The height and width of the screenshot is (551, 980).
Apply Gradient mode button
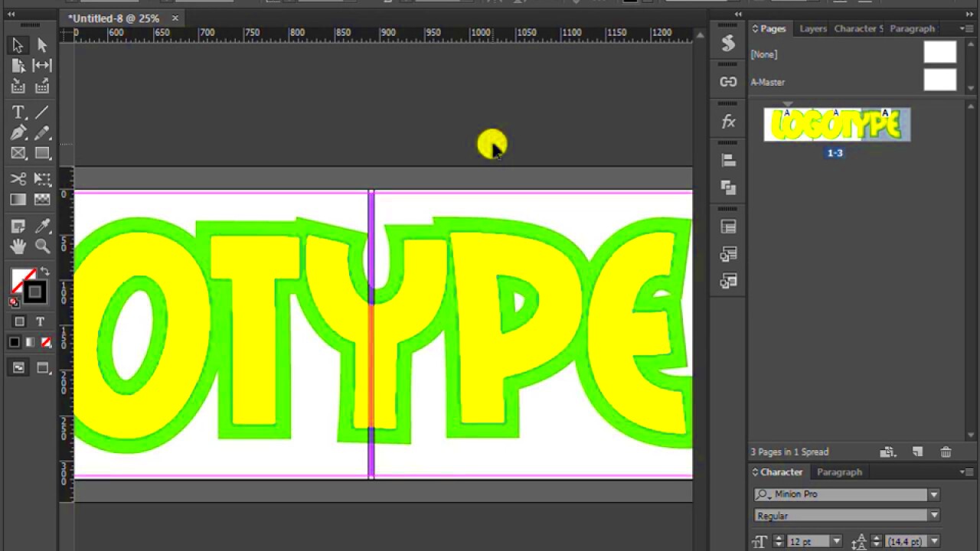tap(30, 342)
